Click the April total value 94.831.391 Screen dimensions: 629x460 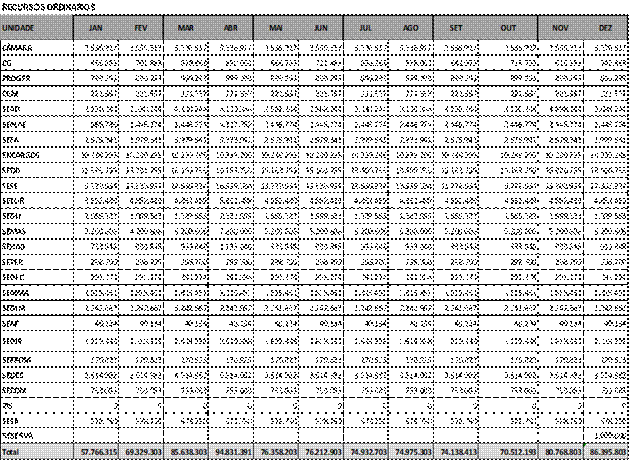coord(231,452)
